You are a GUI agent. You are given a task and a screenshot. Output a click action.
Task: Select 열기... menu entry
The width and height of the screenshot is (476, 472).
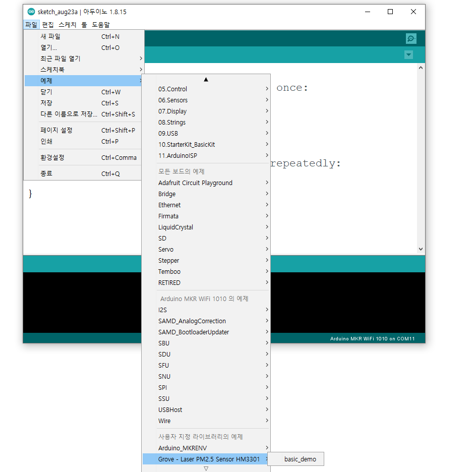click(83, 48)
